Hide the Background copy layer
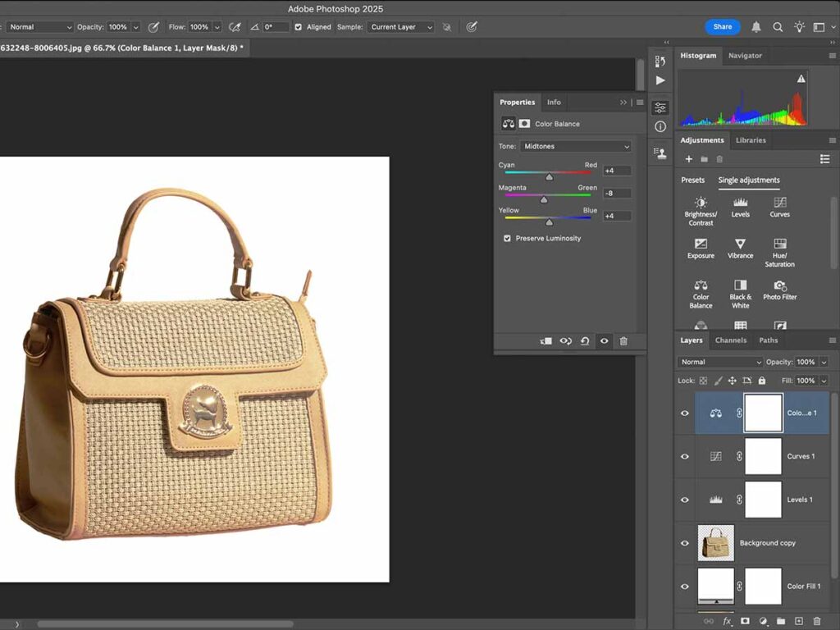The height and width of the screenshot is (630, 840). 685,543
